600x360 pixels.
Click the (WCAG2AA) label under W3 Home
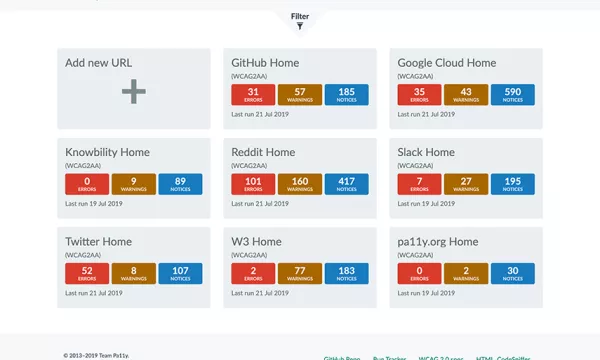coord(249,255)
